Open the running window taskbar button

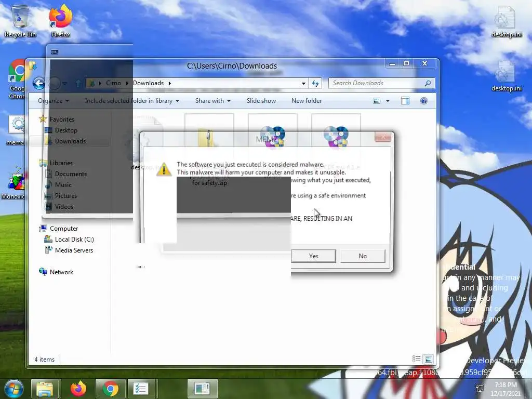(x=203, y=389)
